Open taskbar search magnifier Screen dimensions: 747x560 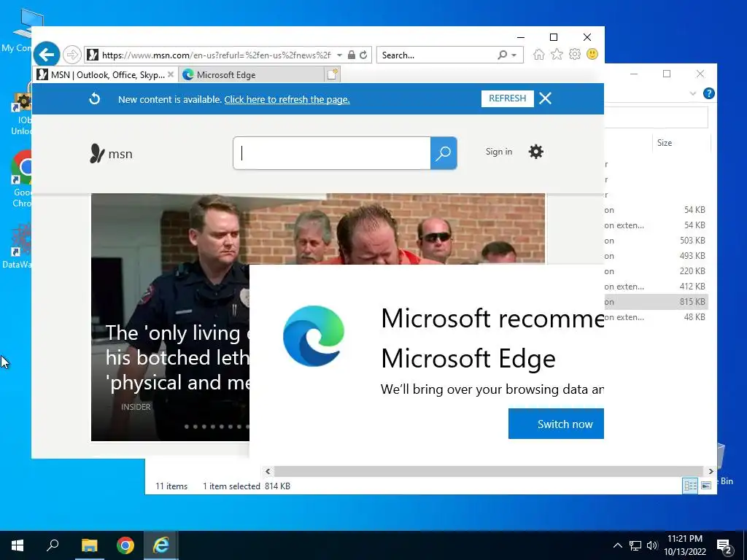click(x=53, y=545)
